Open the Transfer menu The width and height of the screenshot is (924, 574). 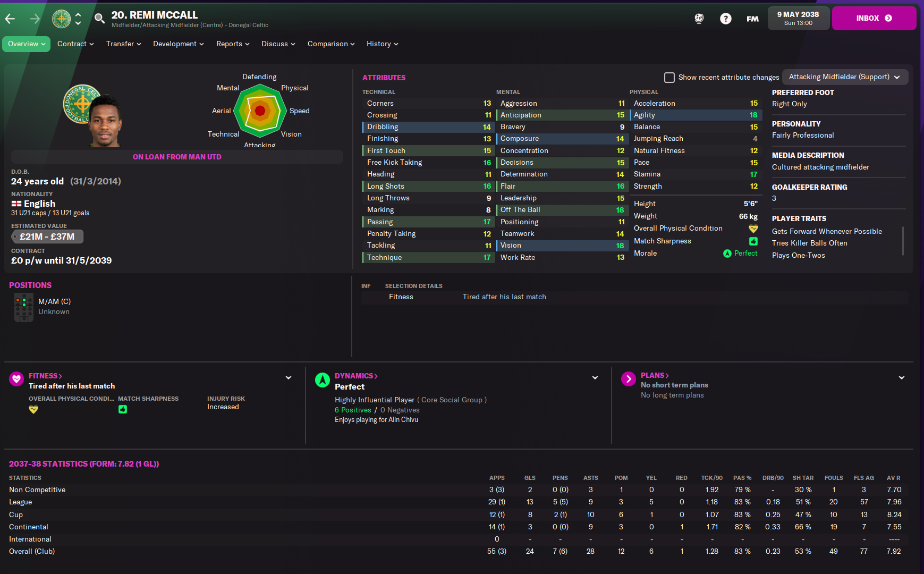pos(123,44)
